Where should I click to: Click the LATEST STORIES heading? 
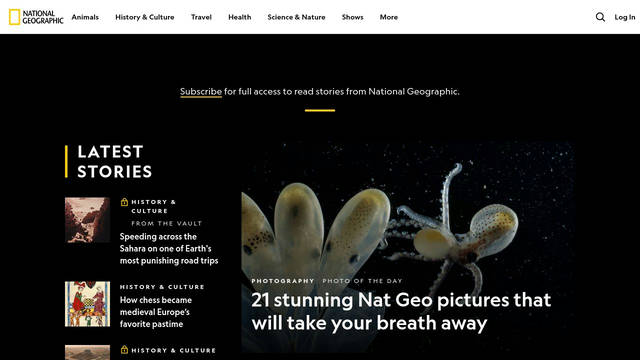(115, 162)
